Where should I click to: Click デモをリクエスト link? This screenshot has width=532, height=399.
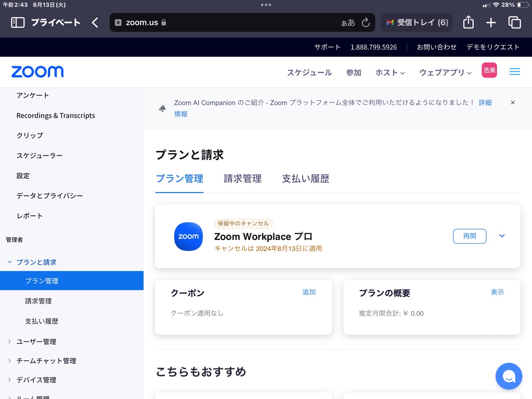[x=493, y=47]
